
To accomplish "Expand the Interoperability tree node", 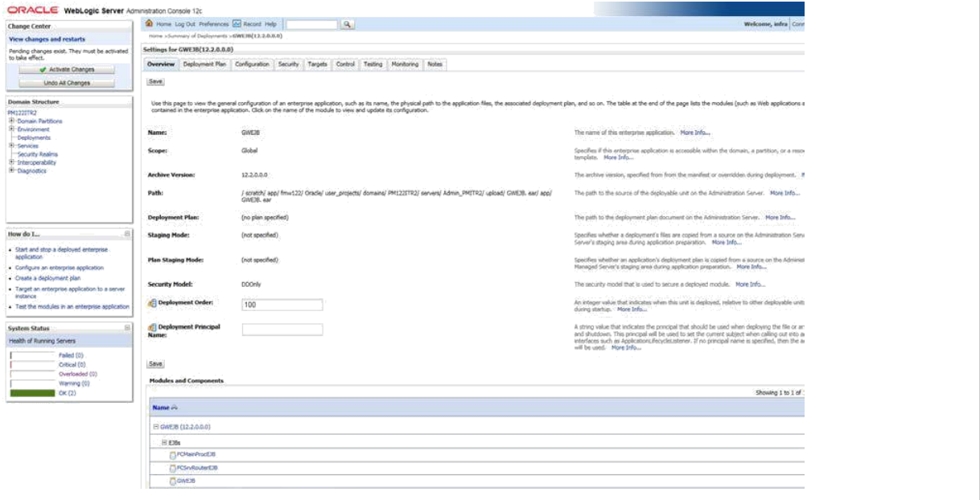I will (x=12, y=162).
